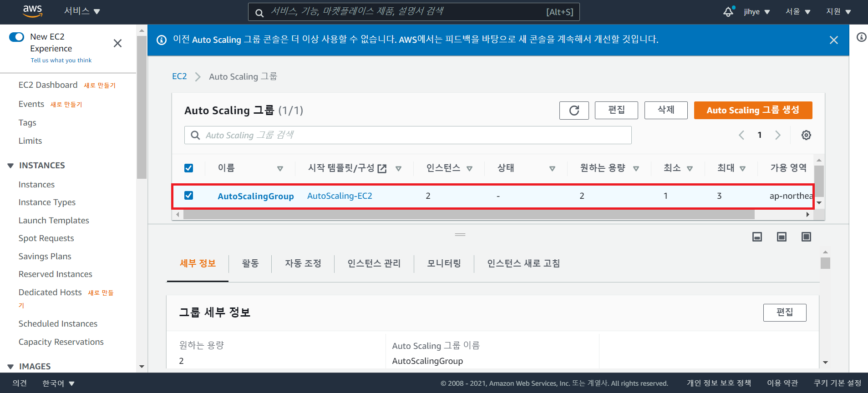Screen dimensions: 868x393
Task: Toggle the select-all checkbox in table header
Action: pos(188,168)
